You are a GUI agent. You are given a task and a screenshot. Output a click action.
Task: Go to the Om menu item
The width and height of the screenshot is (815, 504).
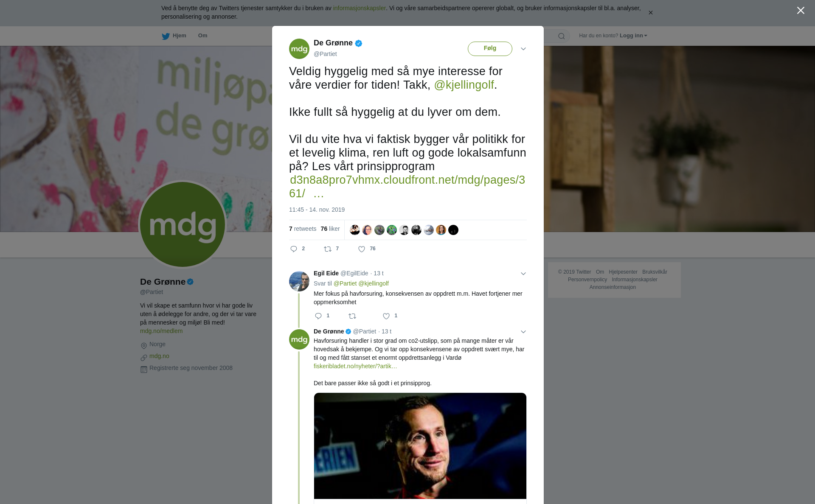(202, 36)
